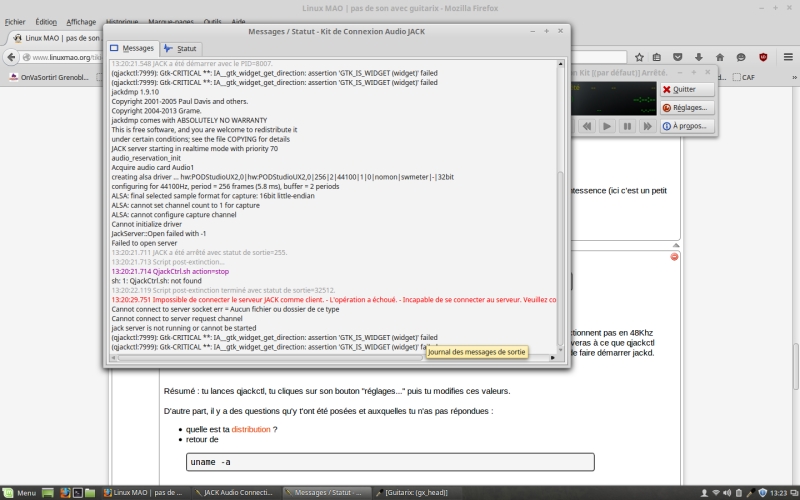Open the 13:23 clock applet
This screenshot has height=500, width=800.
(779, 493)
